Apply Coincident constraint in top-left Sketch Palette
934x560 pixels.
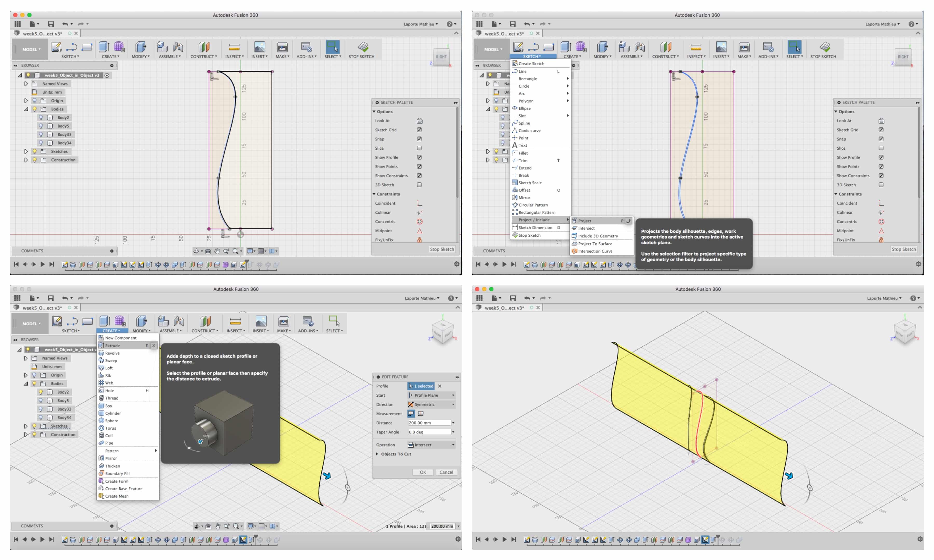click(420, 203)
